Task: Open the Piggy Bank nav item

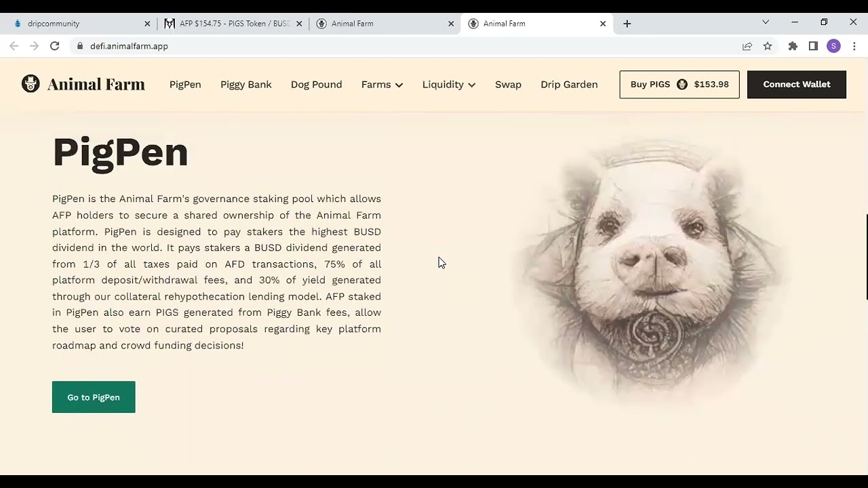Action: (246, 85)
